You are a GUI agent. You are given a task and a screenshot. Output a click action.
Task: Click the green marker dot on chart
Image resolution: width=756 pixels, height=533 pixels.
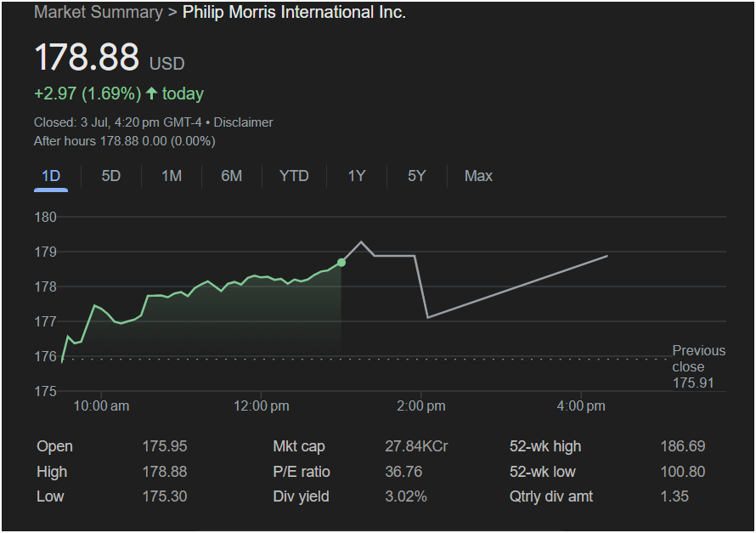tap(341, 263)
